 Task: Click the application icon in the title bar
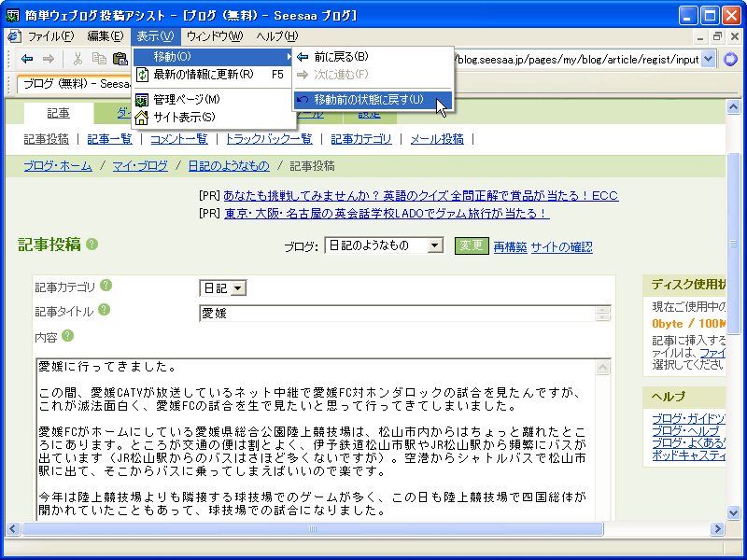(x=12, y=16)
